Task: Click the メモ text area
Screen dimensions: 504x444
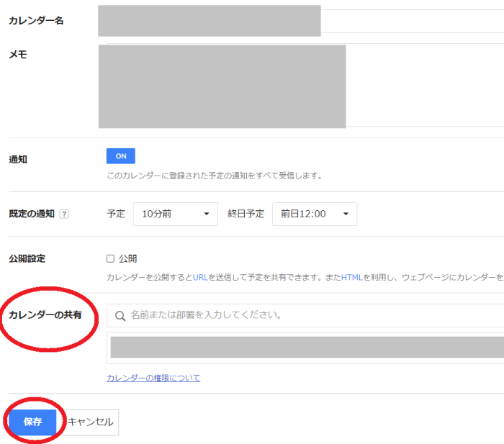Action: 301,86
